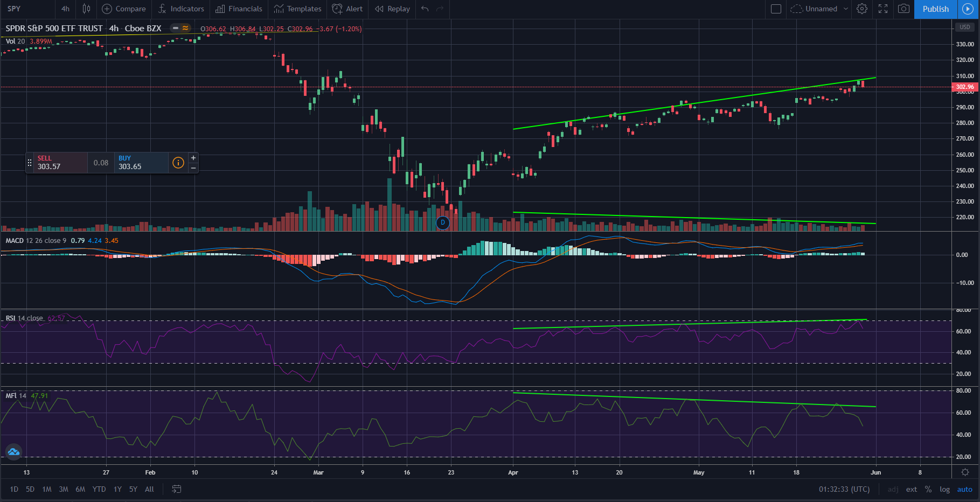Toggle auto scale mode
Viewport: 980px width, 502px height.
(964, 489)
